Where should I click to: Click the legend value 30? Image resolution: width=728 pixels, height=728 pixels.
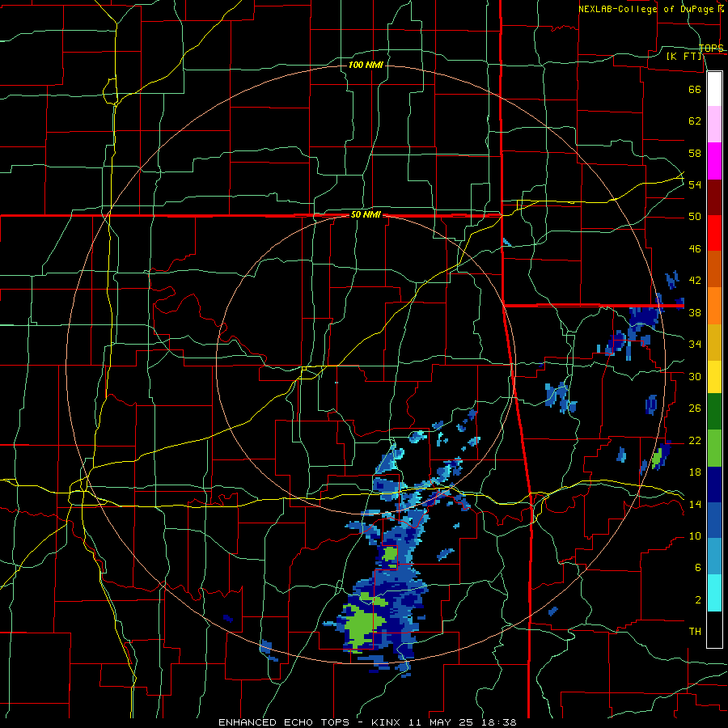point(695,376)
